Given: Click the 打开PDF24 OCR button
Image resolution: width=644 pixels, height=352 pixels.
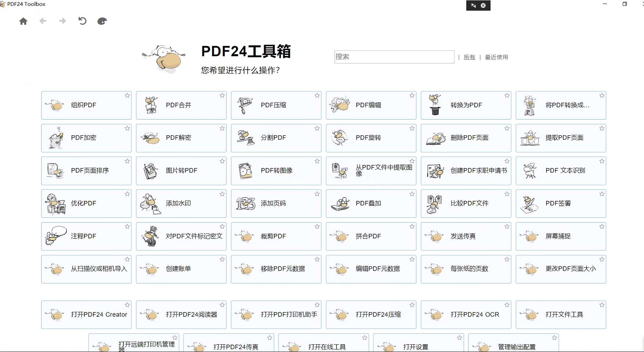Looking at the screenshot, I should 466,315.
